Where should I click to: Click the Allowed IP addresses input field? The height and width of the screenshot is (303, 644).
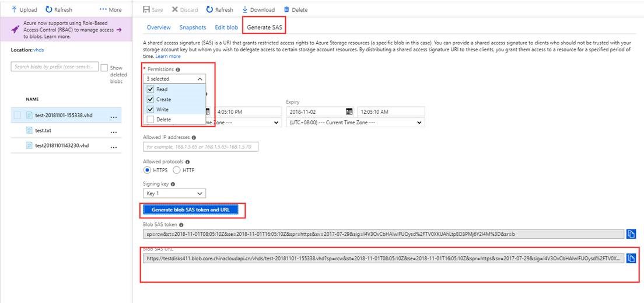pyautogui.click(x=200, y=147)
